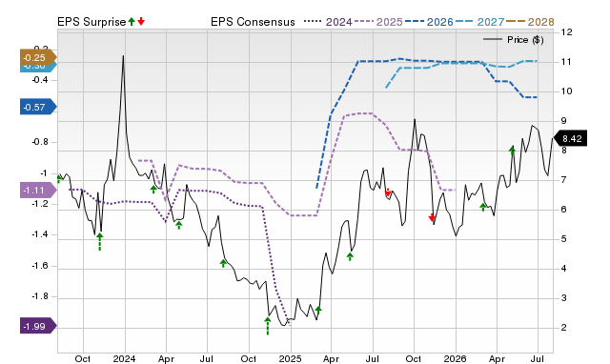610x364 pixels.
Task: Click the 2 label on the price axis
Action: [x=563, y=328]
